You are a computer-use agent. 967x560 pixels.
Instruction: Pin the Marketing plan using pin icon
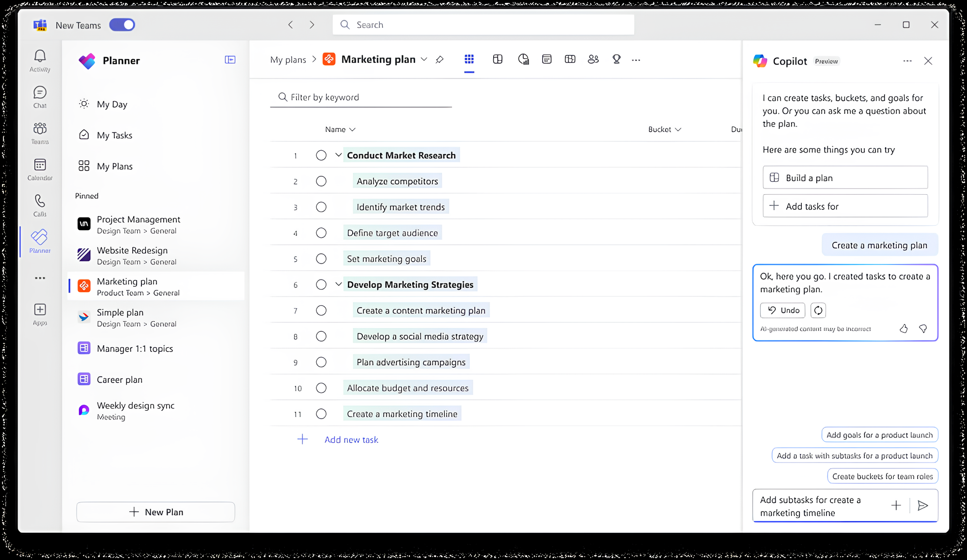point(439,60)
